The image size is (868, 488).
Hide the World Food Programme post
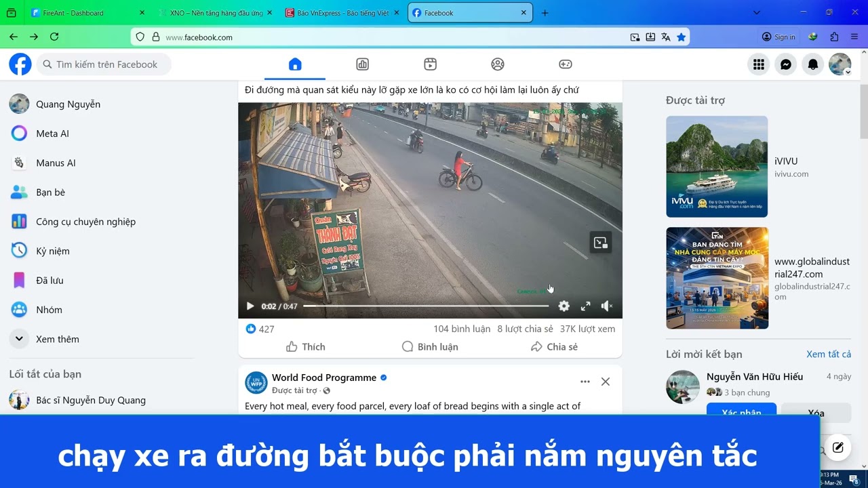click(606, 382)
